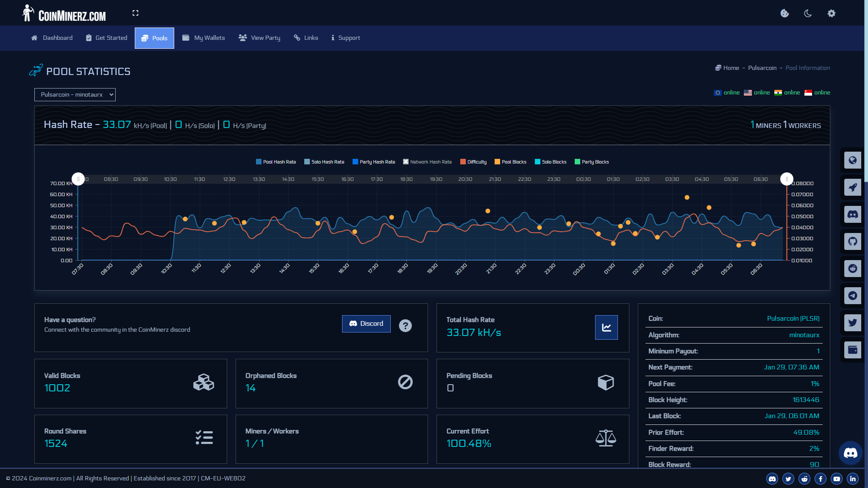
Task: Toggle dark mode moon icon
Action: 808,13
